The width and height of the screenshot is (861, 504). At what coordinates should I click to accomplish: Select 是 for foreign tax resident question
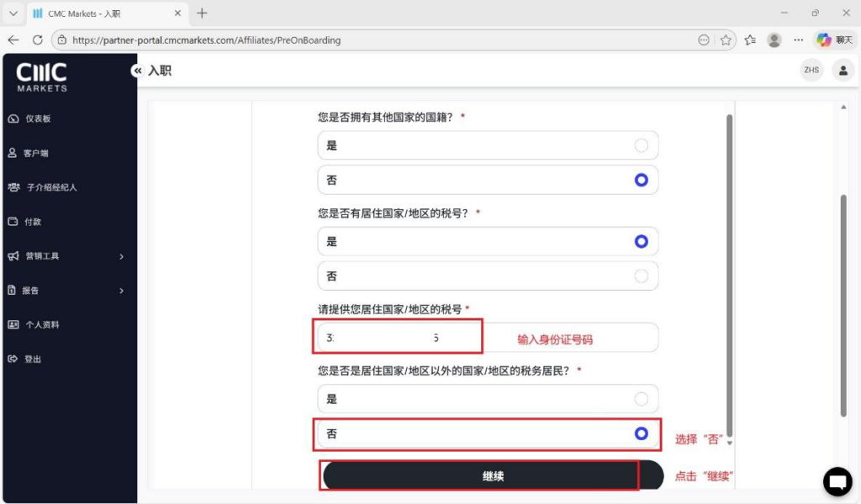click(488, 399)
